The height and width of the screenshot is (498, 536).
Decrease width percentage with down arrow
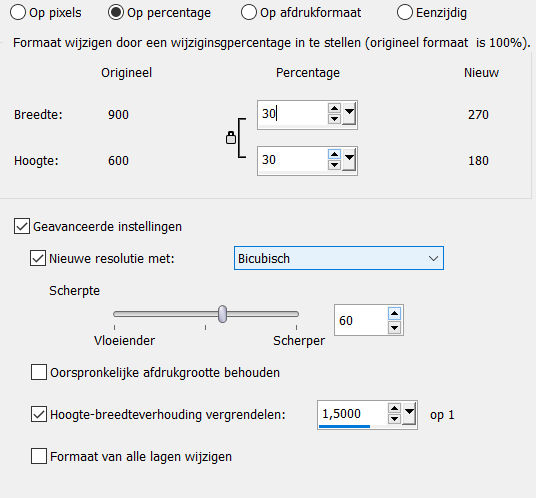(x=334, y=119)
